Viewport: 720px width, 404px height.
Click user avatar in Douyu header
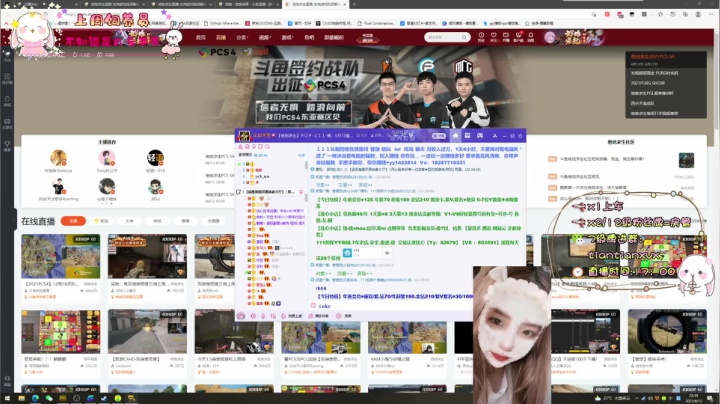click(x=550, y=37)
